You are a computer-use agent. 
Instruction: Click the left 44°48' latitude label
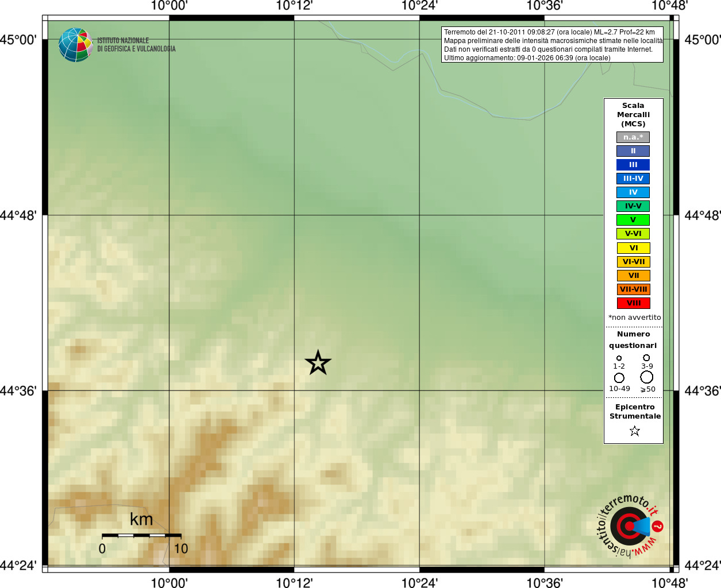click(18, 215)
